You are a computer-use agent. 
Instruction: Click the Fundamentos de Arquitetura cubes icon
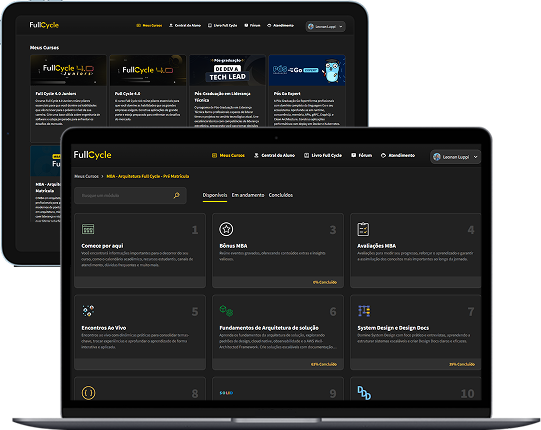click(x=226, y=311)
